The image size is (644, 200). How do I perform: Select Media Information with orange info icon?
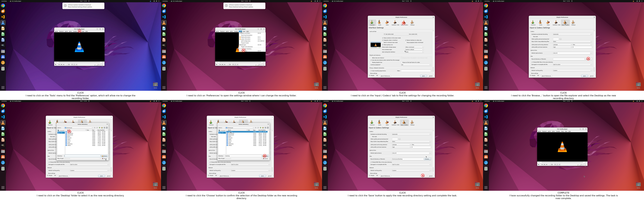point(246,37)
